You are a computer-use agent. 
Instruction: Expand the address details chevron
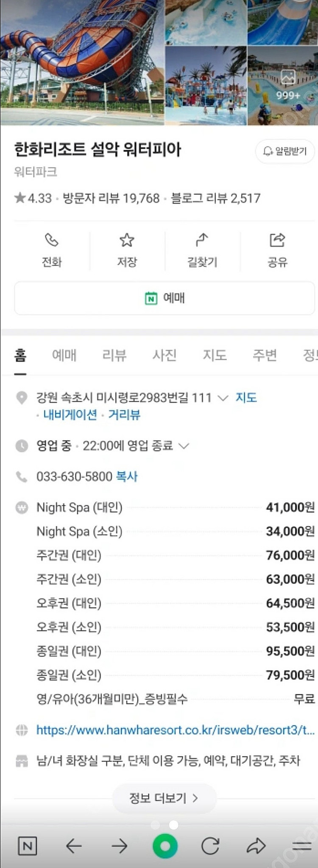[x=223, y=398]
